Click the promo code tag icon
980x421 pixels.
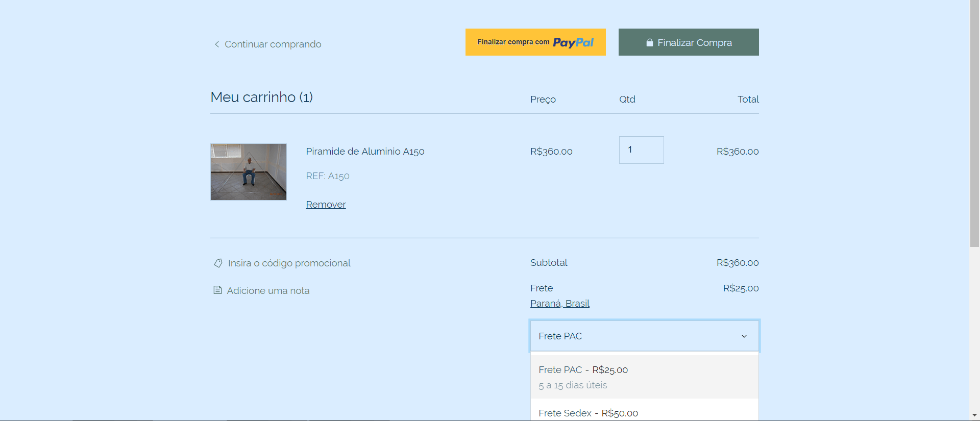pyautogui.click(x=218, y=263)
